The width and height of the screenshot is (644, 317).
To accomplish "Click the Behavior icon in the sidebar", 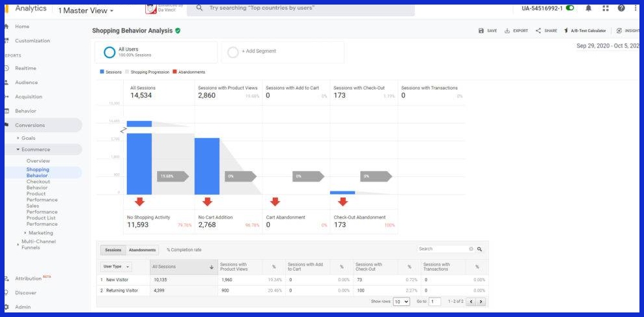I will (7, 111).
